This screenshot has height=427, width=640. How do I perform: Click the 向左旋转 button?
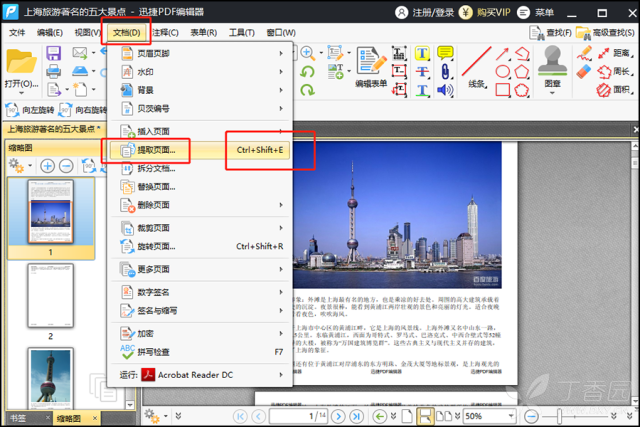coord(30,110)
